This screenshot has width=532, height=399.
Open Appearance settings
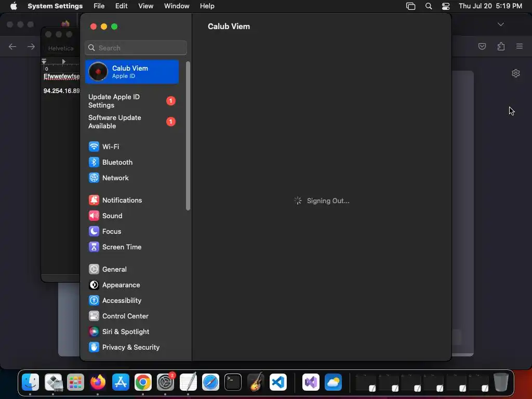click(x=131, y=285)
